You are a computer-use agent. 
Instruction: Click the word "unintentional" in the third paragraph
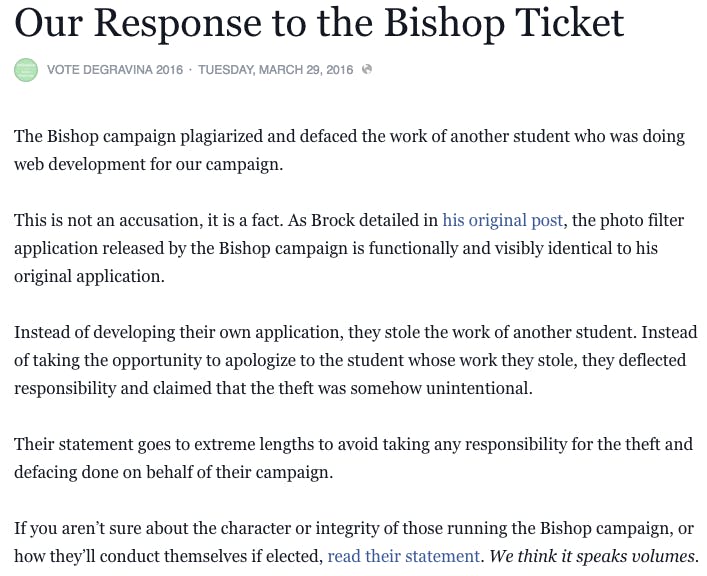[479, 388]
